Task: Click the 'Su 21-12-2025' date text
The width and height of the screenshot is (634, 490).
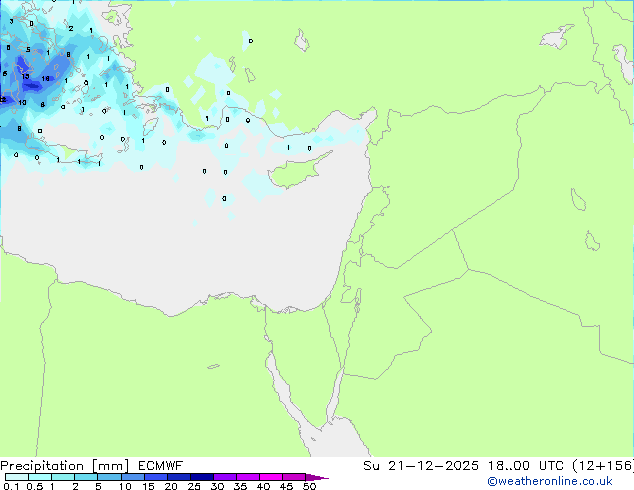Action: coord(421,466)
